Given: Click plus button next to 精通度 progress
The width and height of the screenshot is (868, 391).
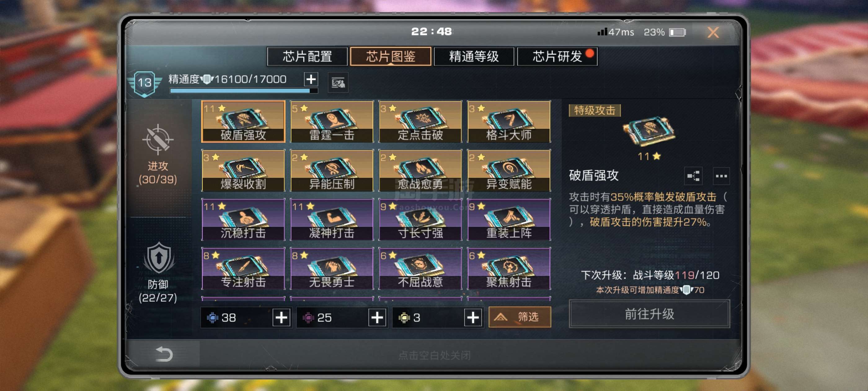Looking at the screenshot, I should click(311, 79).
